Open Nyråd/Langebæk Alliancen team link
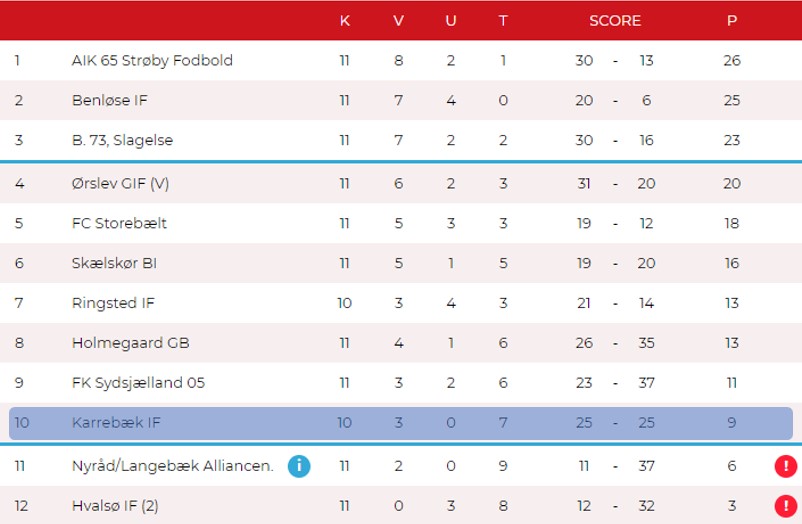This screenshot has width=802, height=524. (x=172, y=466)
